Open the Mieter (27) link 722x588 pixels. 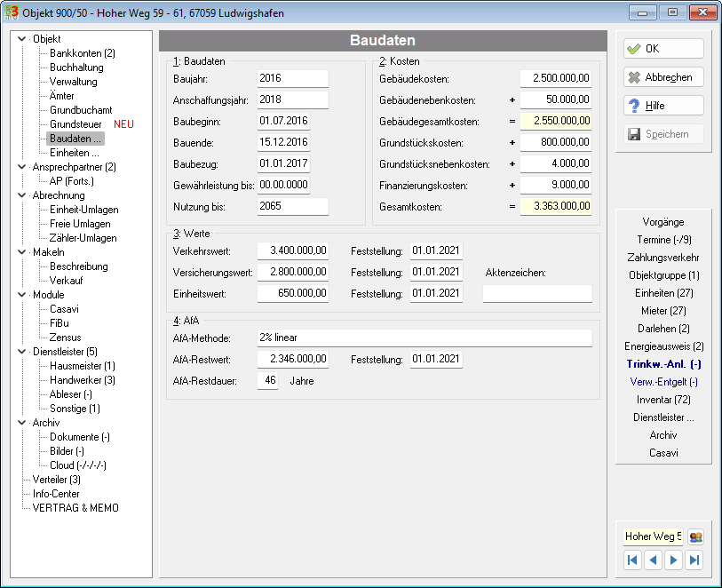tap(663, 311)
